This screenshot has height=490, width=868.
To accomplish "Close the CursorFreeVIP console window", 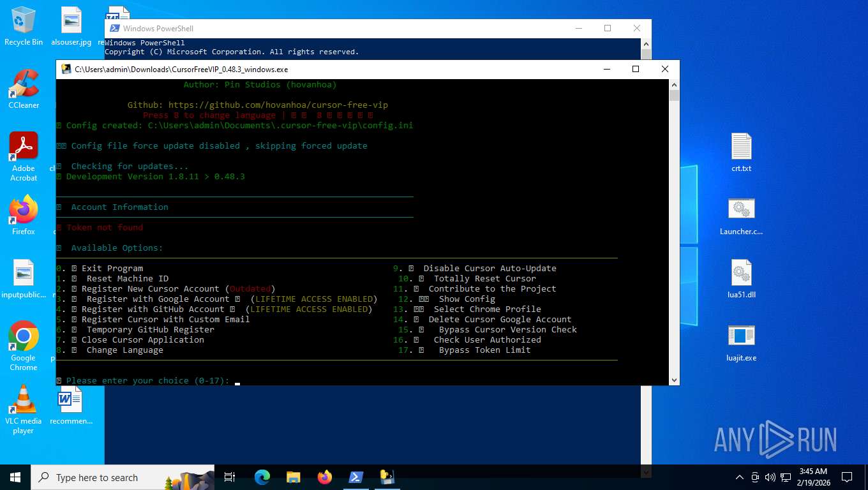I will [x=665, y=69].
